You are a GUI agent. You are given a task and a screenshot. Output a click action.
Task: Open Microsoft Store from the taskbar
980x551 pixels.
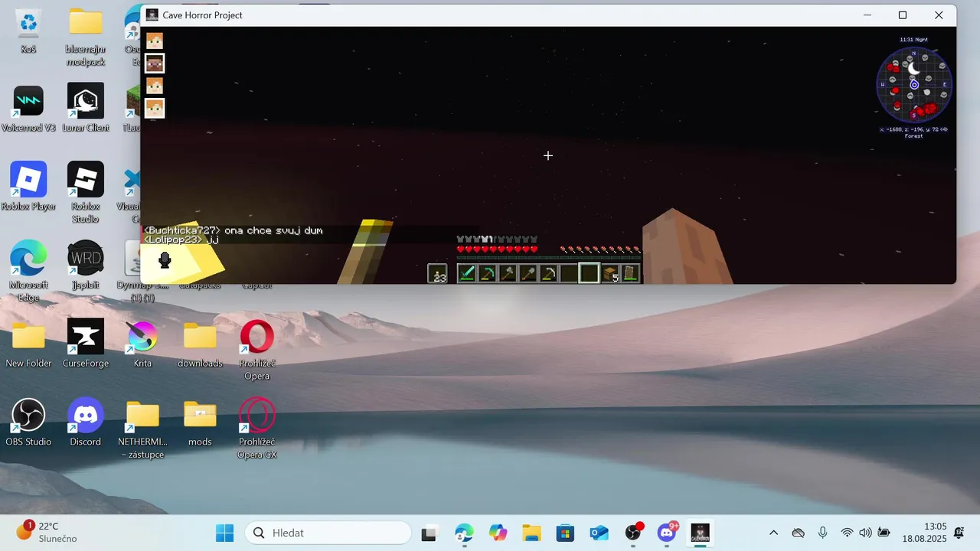click(565, 533)
